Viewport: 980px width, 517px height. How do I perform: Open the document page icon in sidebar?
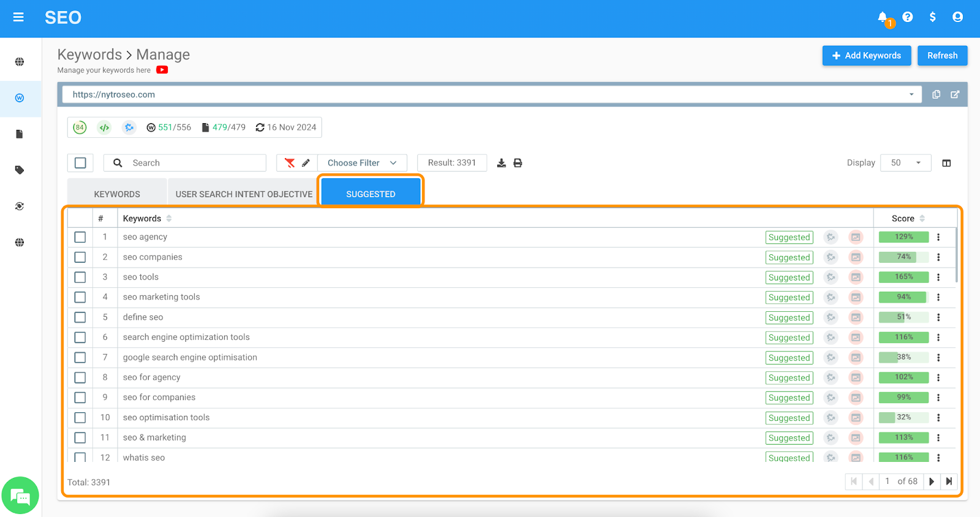click(x=20, y=134)
